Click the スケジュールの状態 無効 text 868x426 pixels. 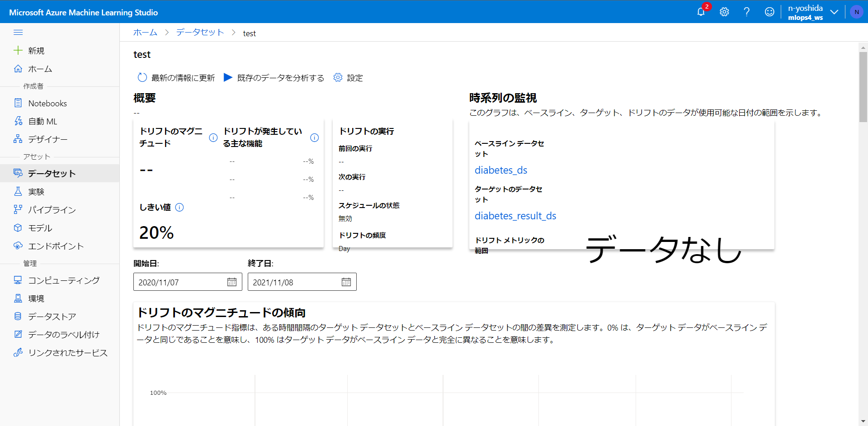(345, 218)
